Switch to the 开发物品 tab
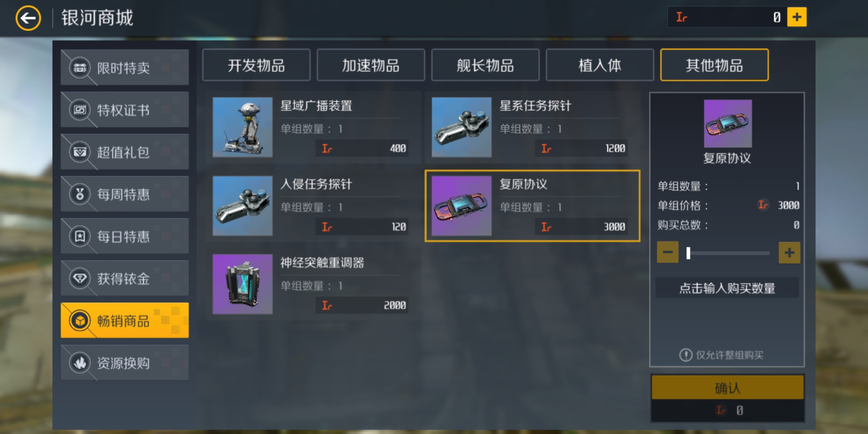 coord(256,65)
